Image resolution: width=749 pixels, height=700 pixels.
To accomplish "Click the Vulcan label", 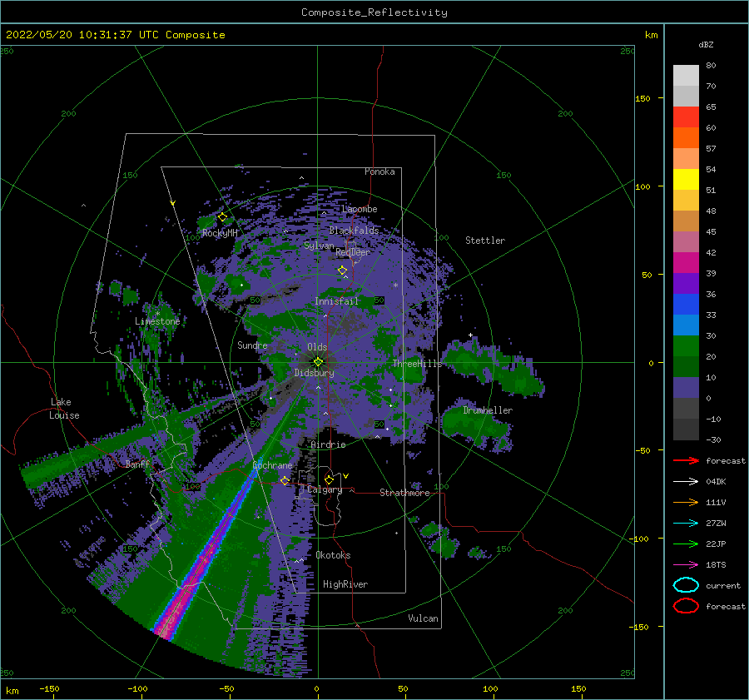I will point(423,618).
